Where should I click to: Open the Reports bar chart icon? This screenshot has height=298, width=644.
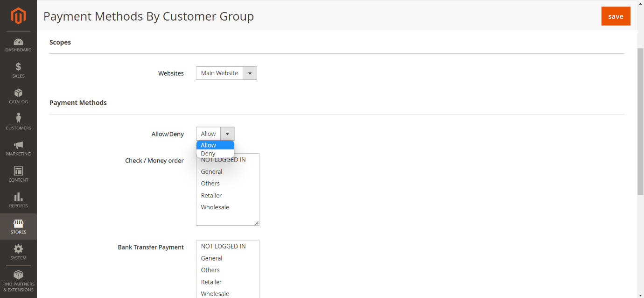pos(18,197)
